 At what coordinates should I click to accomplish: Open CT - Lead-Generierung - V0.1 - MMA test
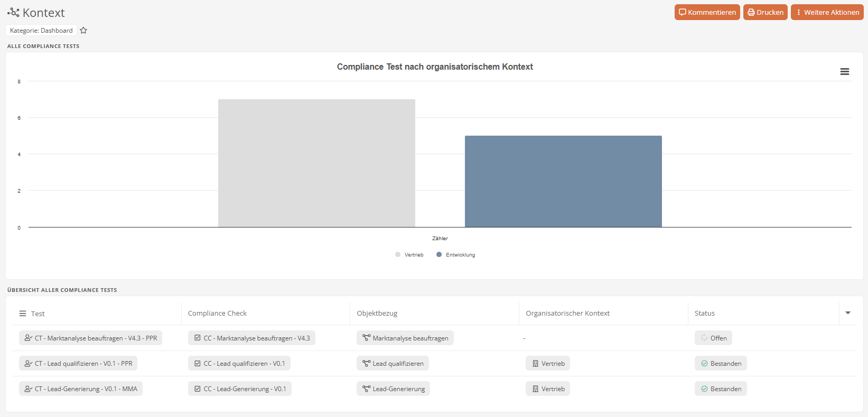point(81,389)
